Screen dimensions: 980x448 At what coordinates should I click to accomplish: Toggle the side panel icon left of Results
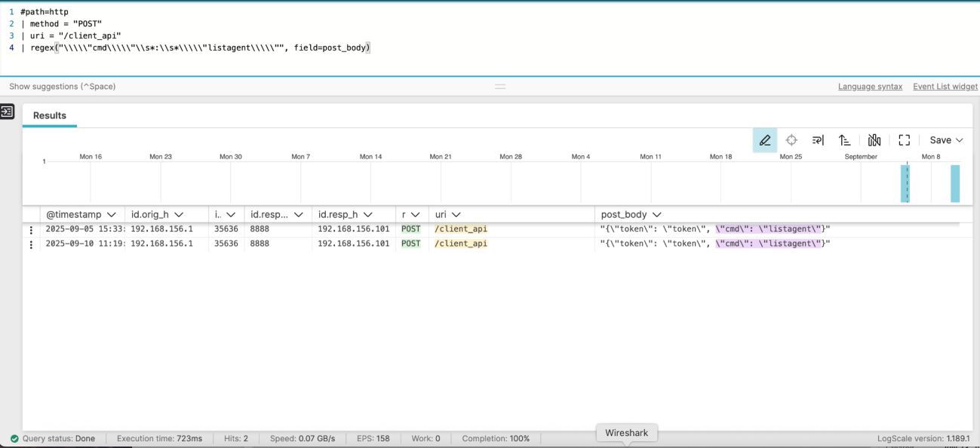pyautogui.click(x=7, y=112)
